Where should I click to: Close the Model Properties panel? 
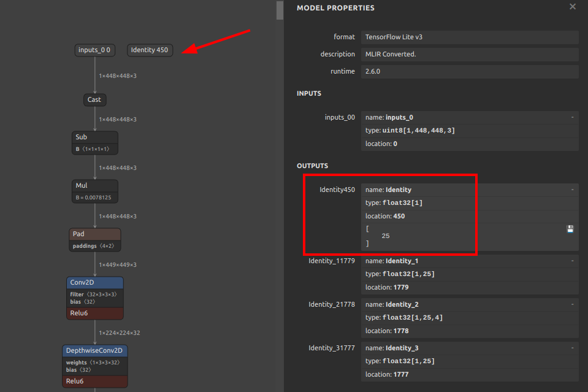pos(572,7)
